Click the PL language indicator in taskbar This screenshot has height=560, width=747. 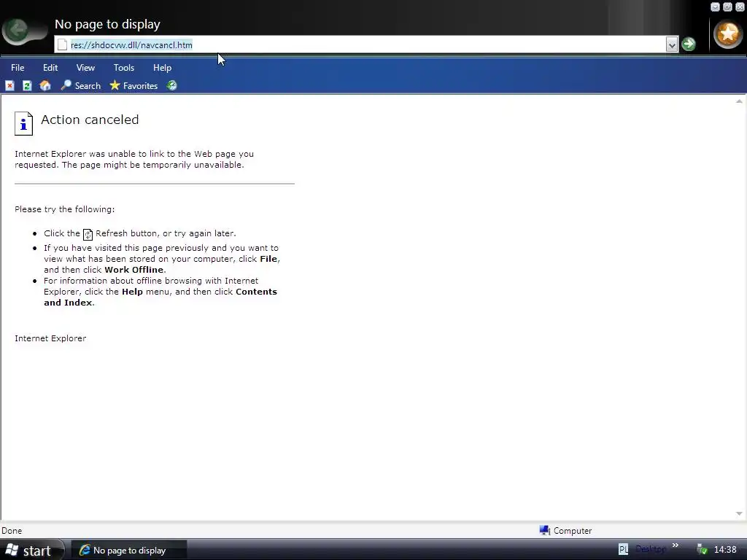[623, 550]
